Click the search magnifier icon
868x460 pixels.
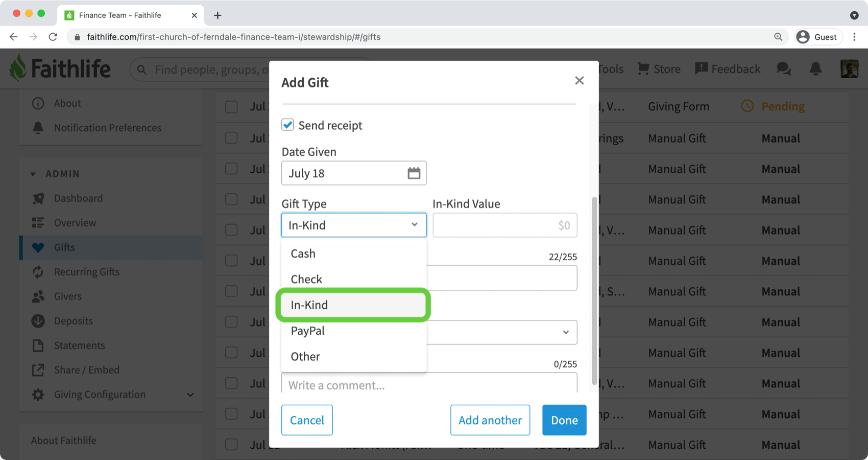point(142,70)
